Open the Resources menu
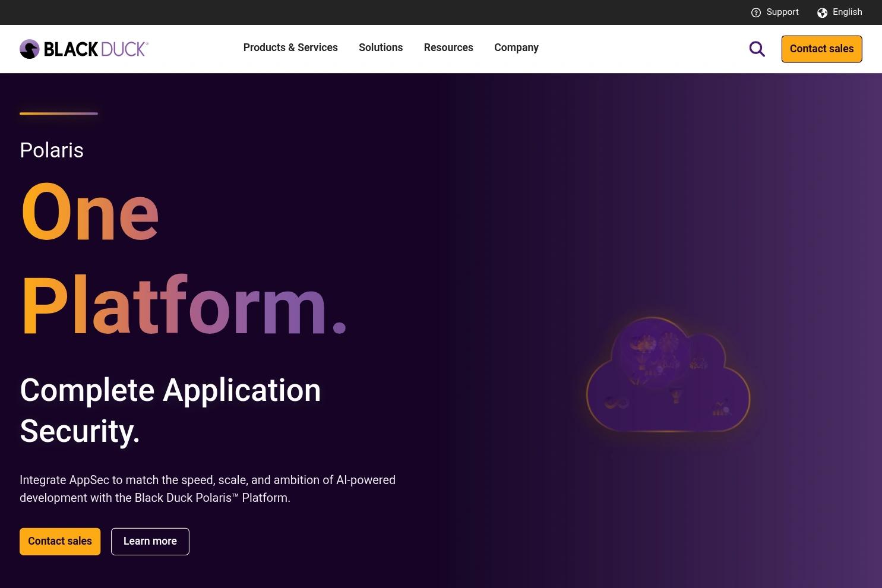Viewport: 882px width, 588px height. 448,48
